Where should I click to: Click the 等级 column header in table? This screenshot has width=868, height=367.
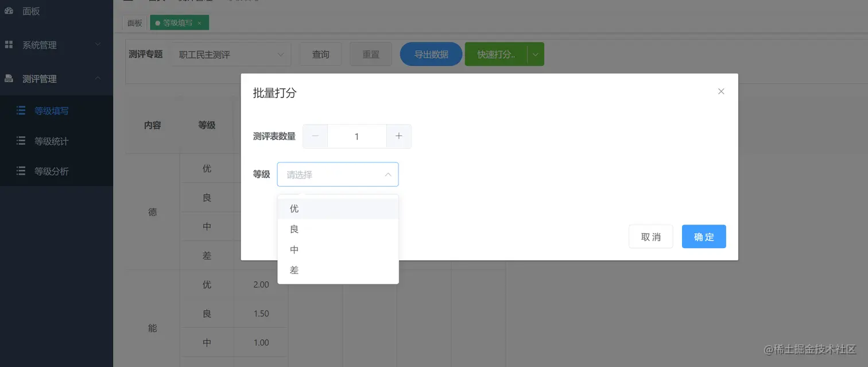coord(207,125)
